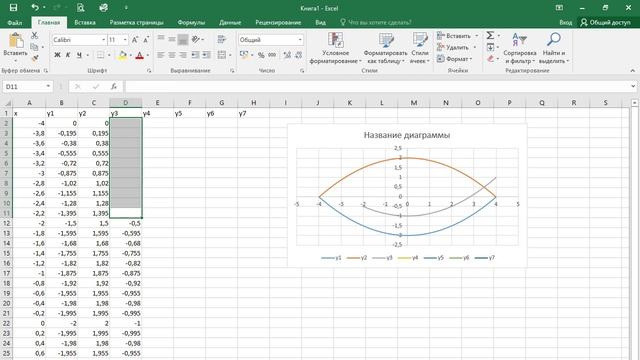Toggle bold Ж formatting
The height and width of the screenshot is (360, 640).
(x=58, y=55)
